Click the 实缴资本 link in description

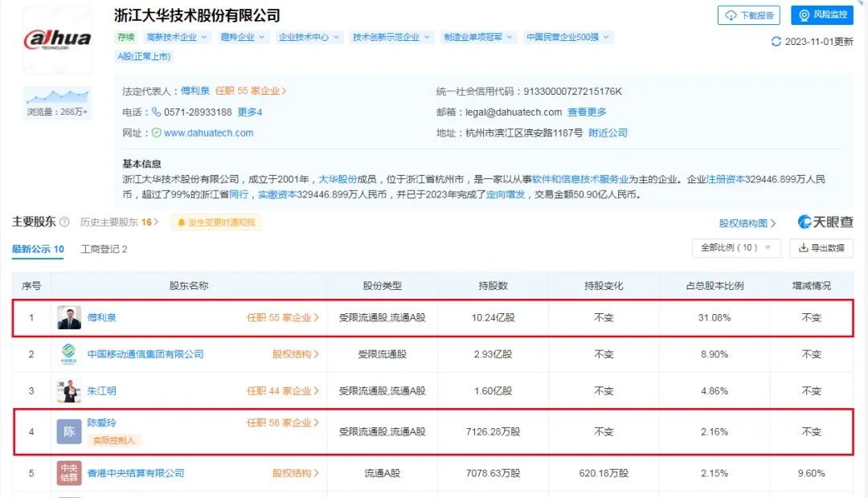[x=277, y=194]
